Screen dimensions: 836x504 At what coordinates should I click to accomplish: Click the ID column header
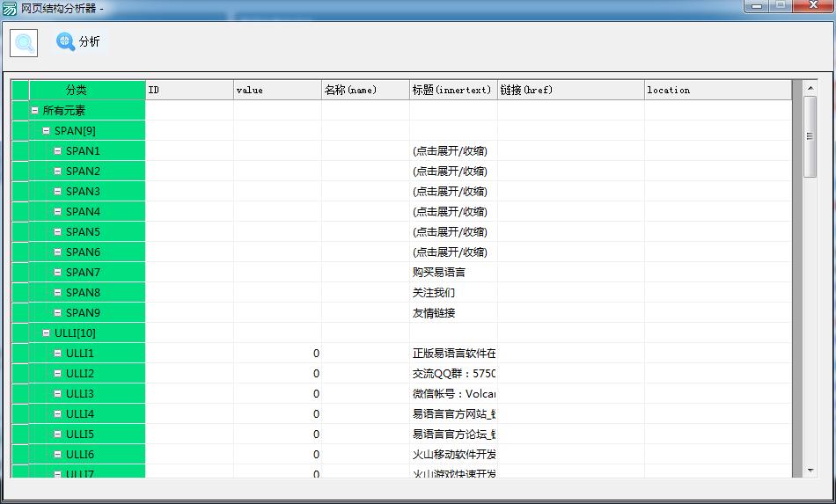(189, 90)
